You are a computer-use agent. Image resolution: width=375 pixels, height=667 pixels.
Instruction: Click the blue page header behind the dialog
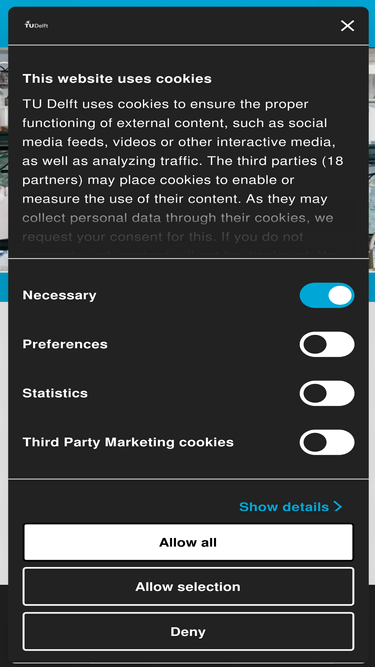[187, 3]
